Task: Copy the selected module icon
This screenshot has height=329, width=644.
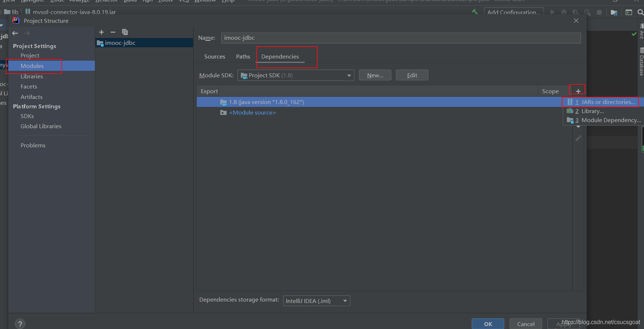Action: tap(125, 32)
